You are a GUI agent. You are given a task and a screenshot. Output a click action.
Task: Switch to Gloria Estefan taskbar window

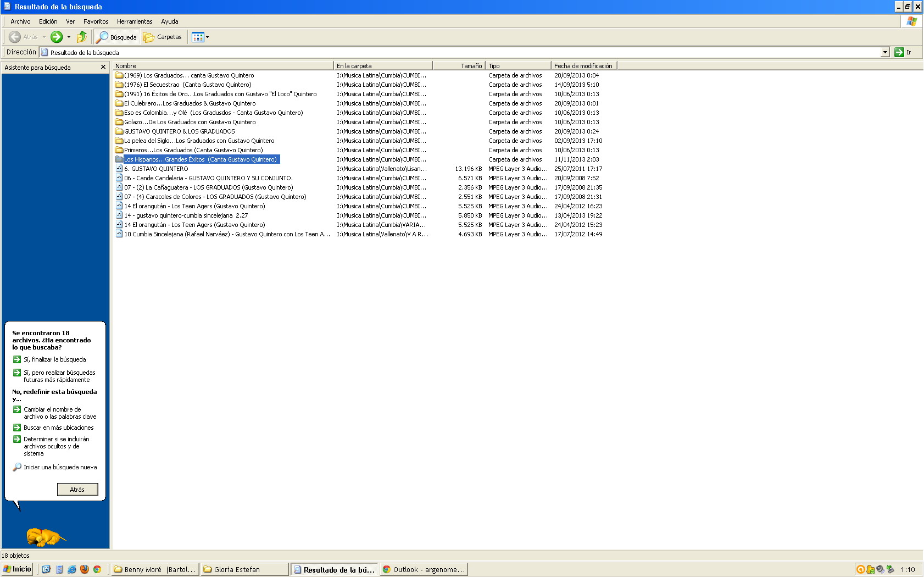(244, 569)
